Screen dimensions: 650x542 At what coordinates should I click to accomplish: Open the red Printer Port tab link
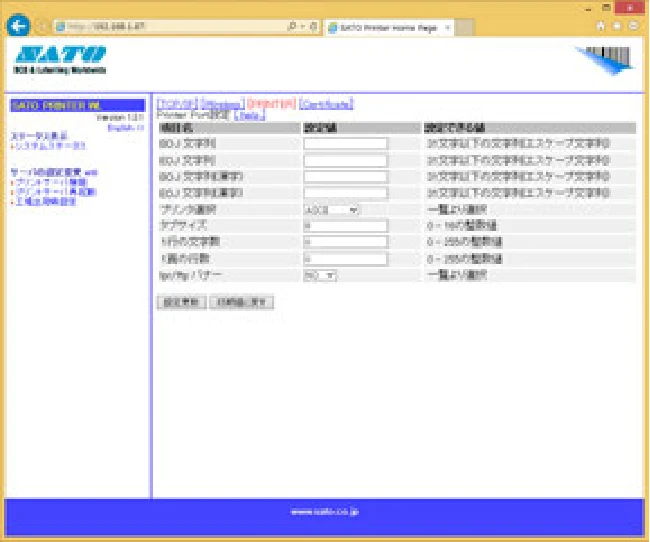point(272,104)
